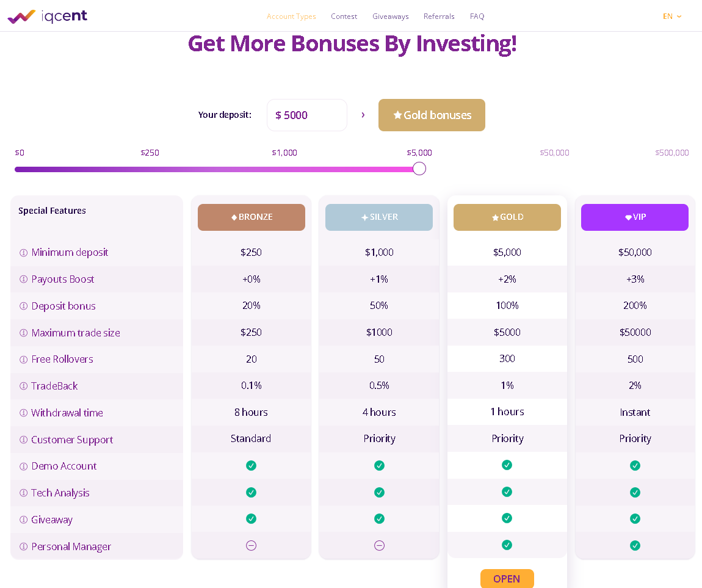Go to the Referrals page
This screenshot has width=702, height=588.
click(x=439, y=16)
